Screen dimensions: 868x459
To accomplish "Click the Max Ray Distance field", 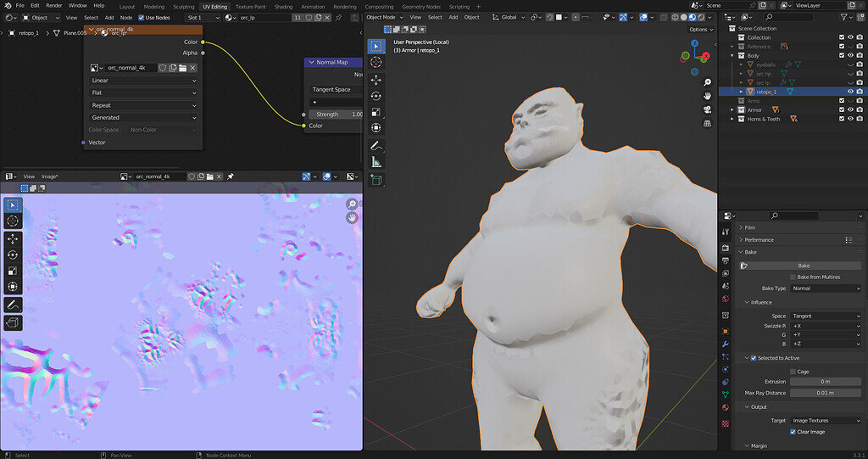I will (826, 393).
